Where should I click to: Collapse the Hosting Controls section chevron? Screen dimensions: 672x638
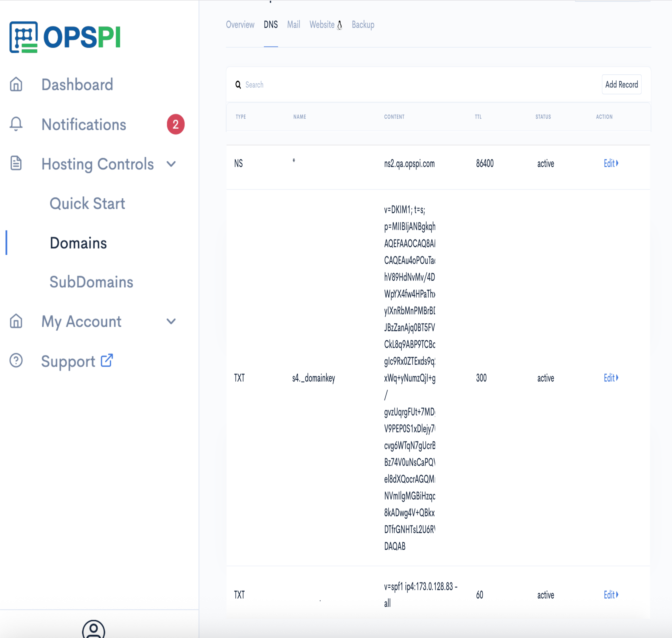click(172, 164)
